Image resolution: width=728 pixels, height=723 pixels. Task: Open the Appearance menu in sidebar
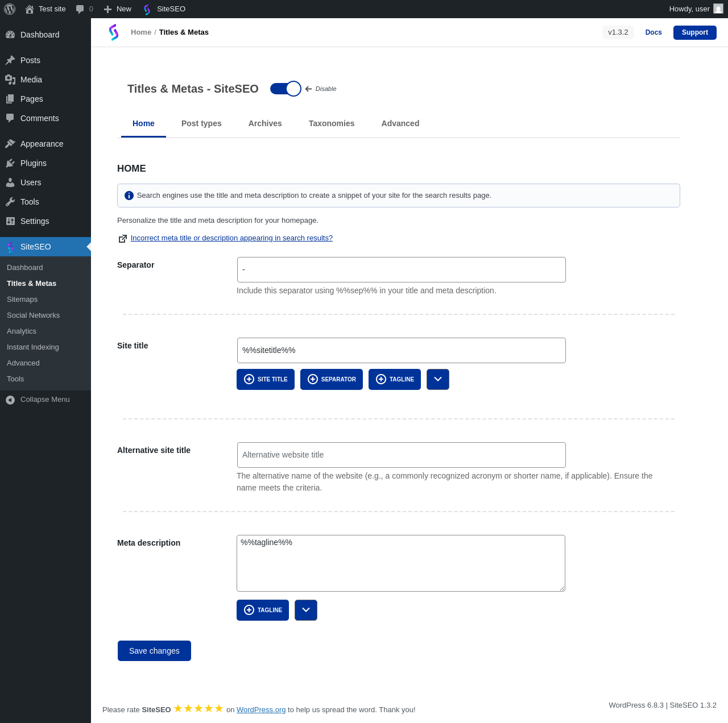coord(42,144)
